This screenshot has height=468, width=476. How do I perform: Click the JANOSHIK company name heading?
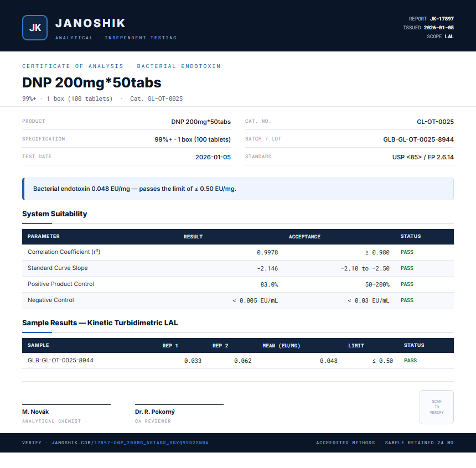90,23
